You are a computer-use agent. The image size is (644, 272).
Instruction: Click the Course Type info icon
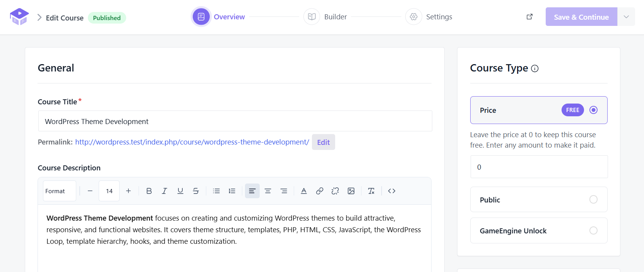click(535, 68)
